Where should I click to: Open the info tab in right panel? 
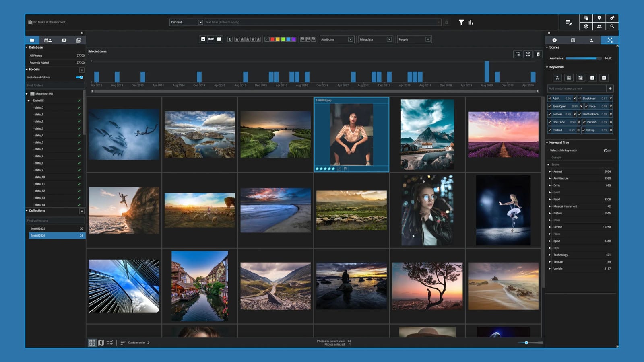(554, 40)
